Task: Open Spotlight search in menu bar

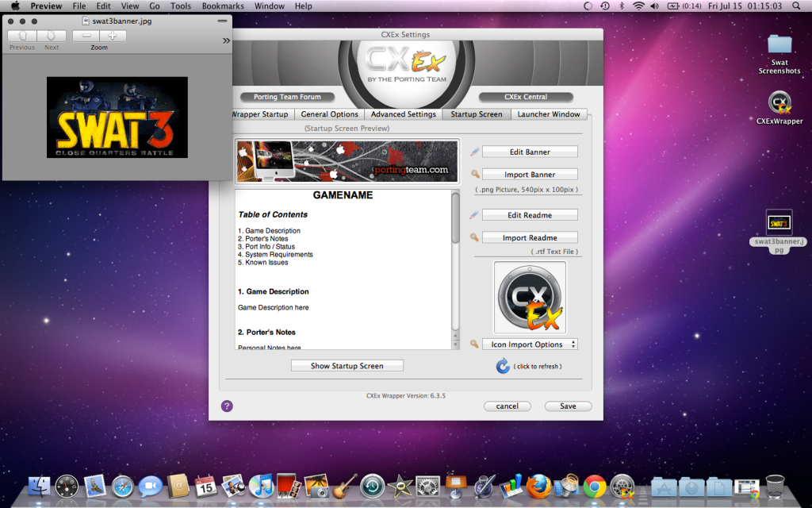Action: click(796, 6)
